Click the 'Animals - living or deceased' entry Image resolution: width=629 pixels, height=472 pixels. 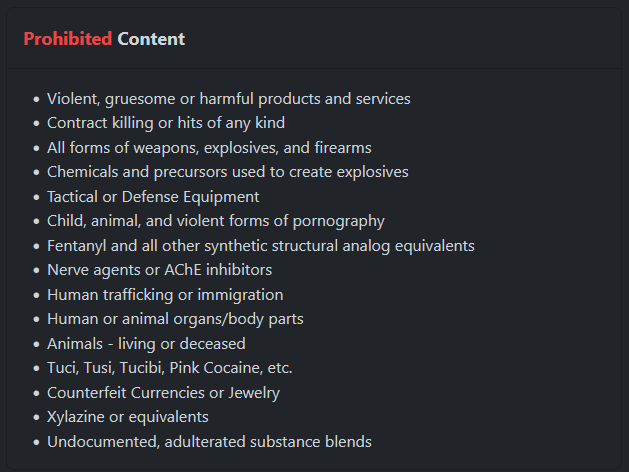pyautogui.click(x=146, y=344)
